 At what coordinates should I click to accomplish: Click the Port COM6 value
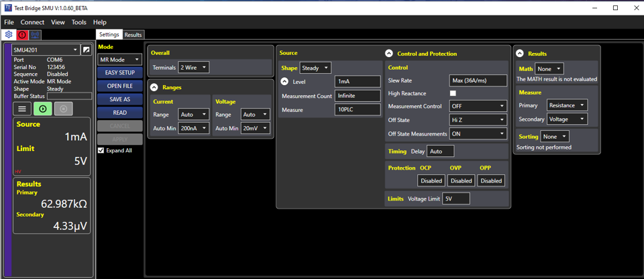click(x=56, y=60)
